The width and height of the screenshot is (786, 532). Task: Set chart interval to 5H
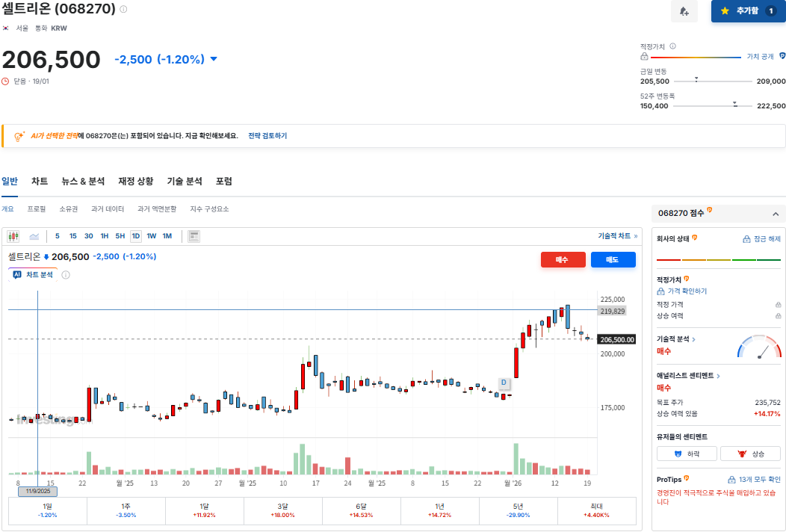pyautogui.click(x=120, y=236)
